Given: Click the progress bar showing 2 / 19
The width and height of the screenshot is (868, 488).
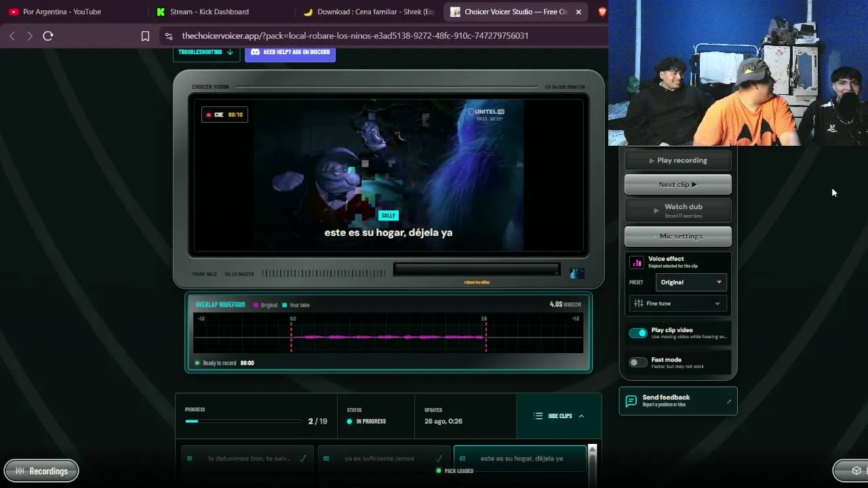Looking at the screenshot, I should (x=243, y=421).
